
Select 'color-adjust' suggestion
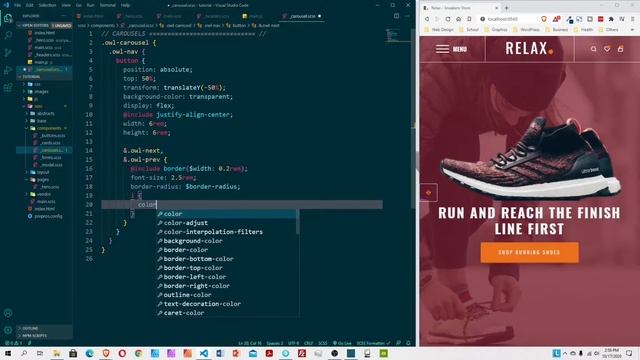pyautogui.click(x=227, y=223)
